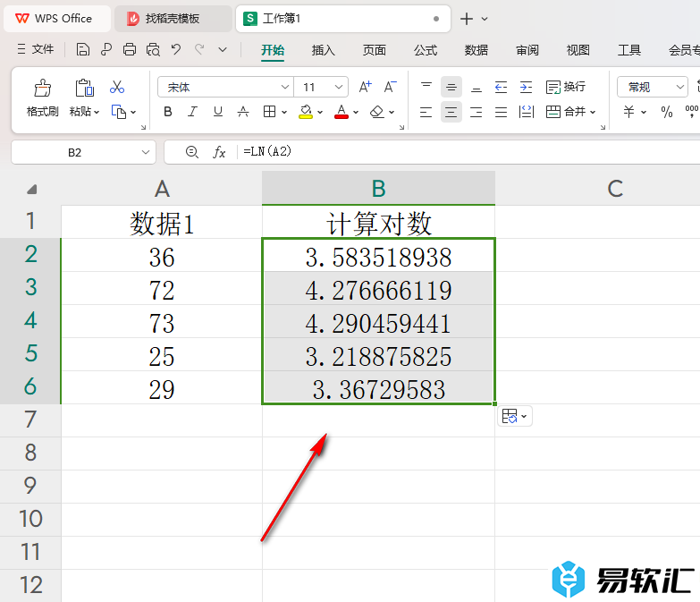Expand quick access toolbar customize arrow
The height and width of the screenshot is (602, 700).
pyautogui.click(x=223, y=49)
